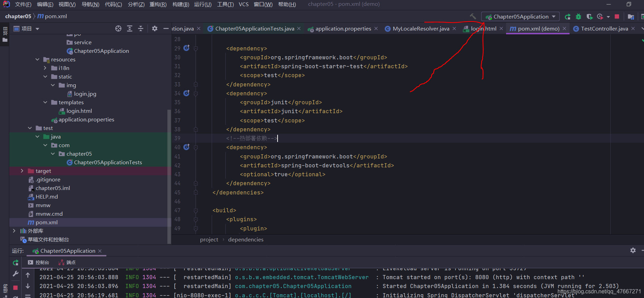Image resolution: width=644 pixels, height=298 pixels.
Task: Click line 42 spring-boot-devtools artifactId
Action: pos(317,165)
